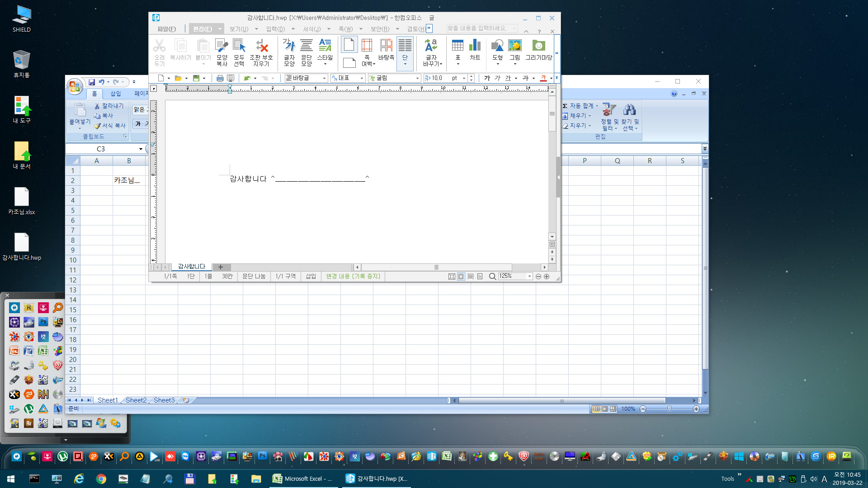868x488 pixels.
Task: Open Excel name box dropdown showing C3
Action: tap(141, 149)
